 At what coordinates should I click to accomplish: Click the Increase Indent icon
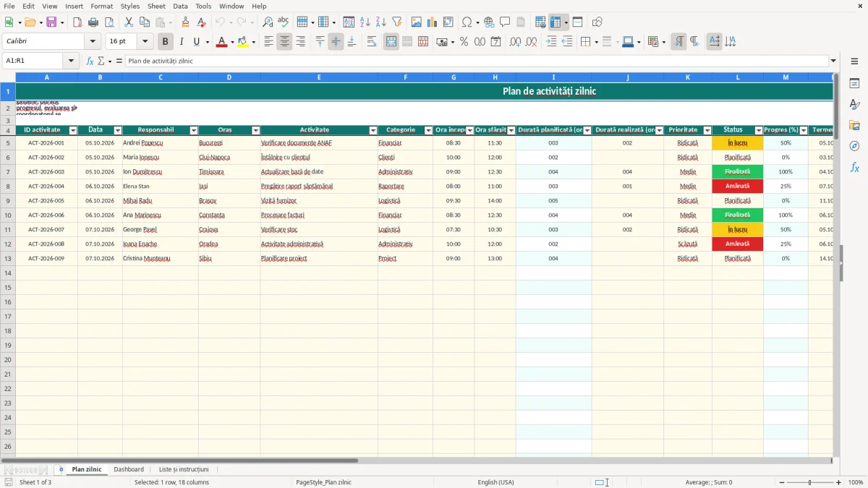(x=551, y=42)
